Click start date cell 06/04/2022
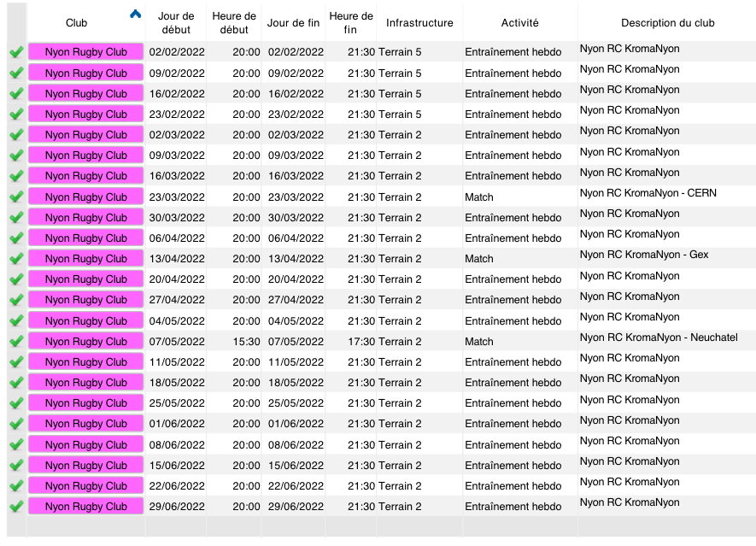756x546 pixels. (177, 238)
